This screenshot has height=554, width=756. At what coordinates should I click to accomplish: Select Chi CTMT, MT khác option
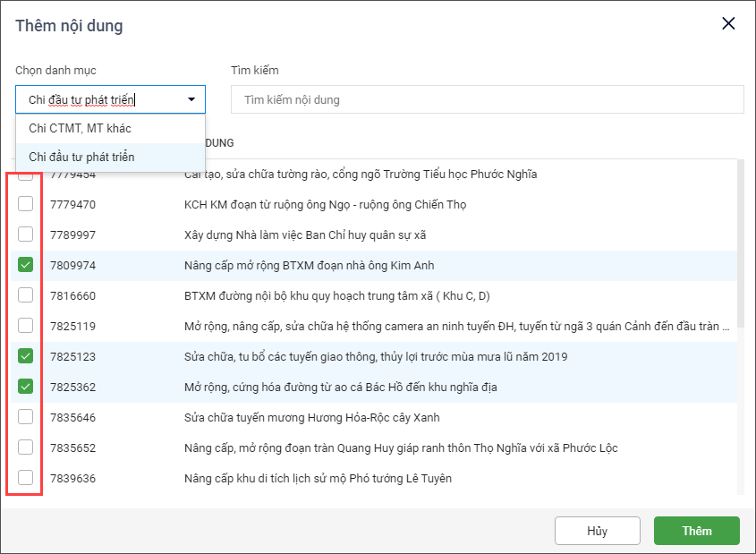[80, 128]
